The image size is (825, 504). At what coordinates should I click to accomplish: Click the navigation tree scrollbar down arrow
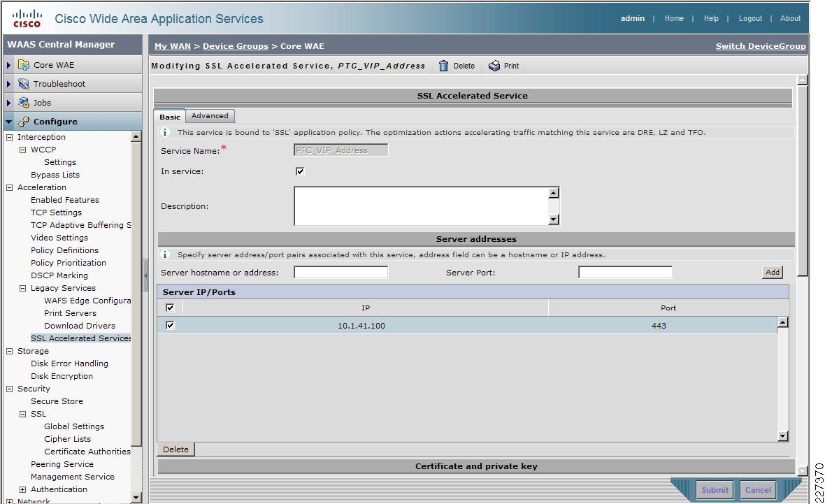[x=136, y=497]
